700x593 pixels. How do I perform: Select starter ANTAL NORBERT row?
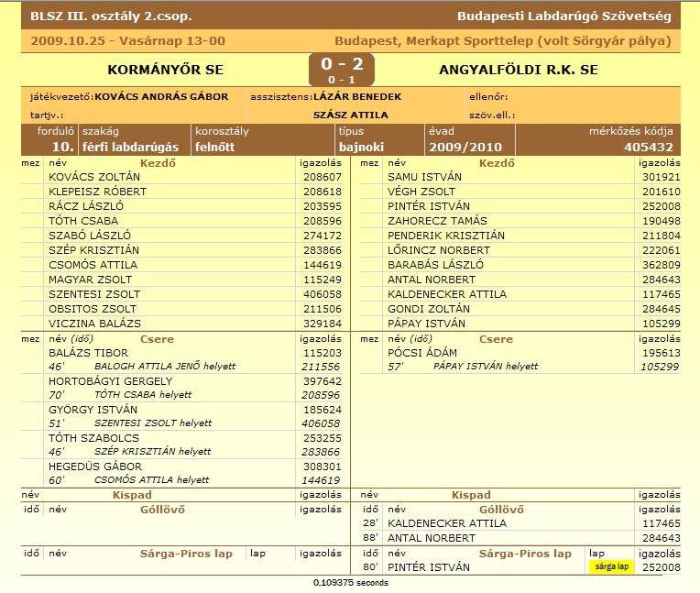[x=520, y=280]
